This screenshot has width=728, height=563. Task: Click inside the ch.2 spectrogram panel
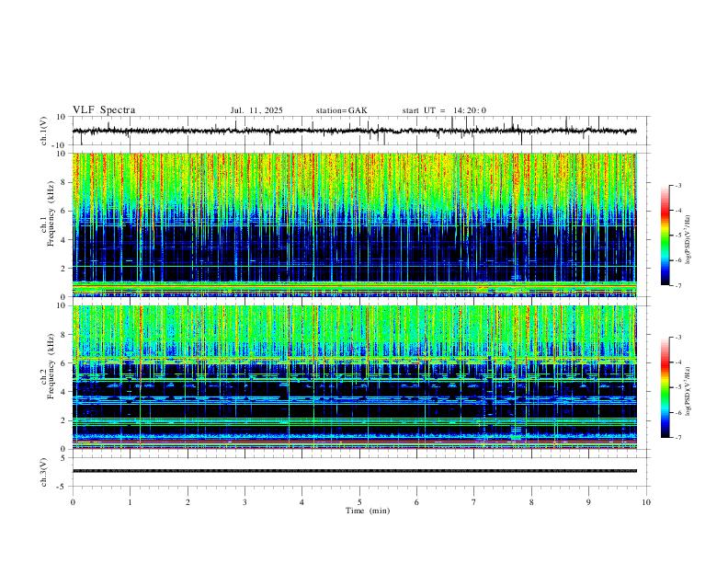pyautogui.click(x=354, y=377)
